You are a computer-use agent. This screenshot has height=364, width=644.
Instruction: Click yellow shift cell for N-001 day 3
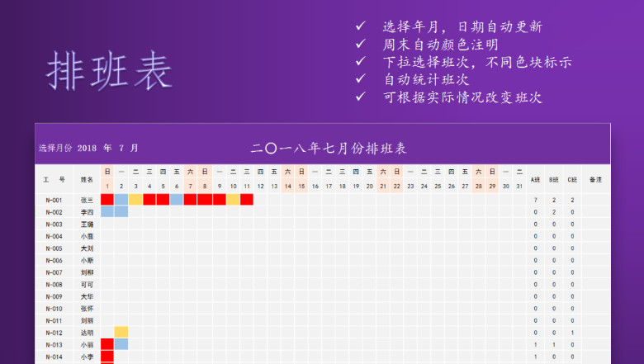pos(135,200)
